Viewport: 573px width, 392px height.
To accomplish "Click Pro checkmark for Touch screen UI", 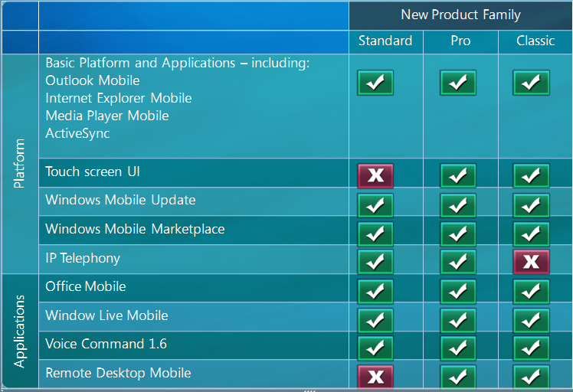I will 458,176.
